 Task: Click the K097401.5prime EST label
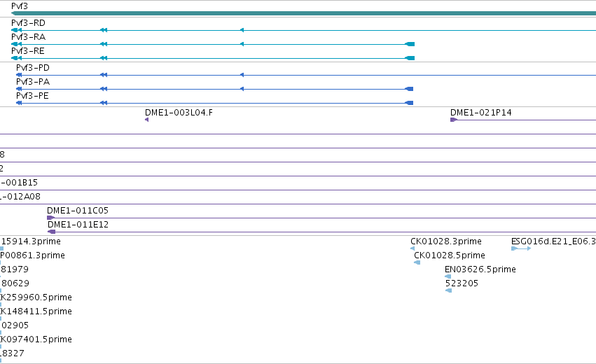[x=36, y=339]
